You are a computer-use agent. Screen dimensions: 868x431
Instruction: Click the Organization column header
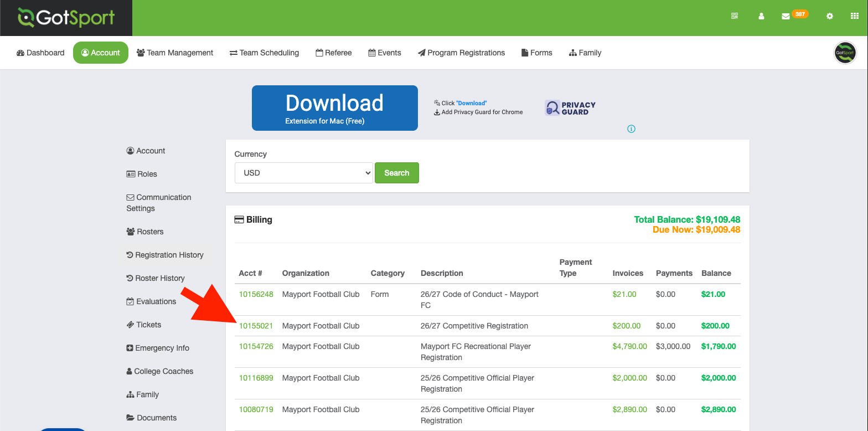point(306,273)
